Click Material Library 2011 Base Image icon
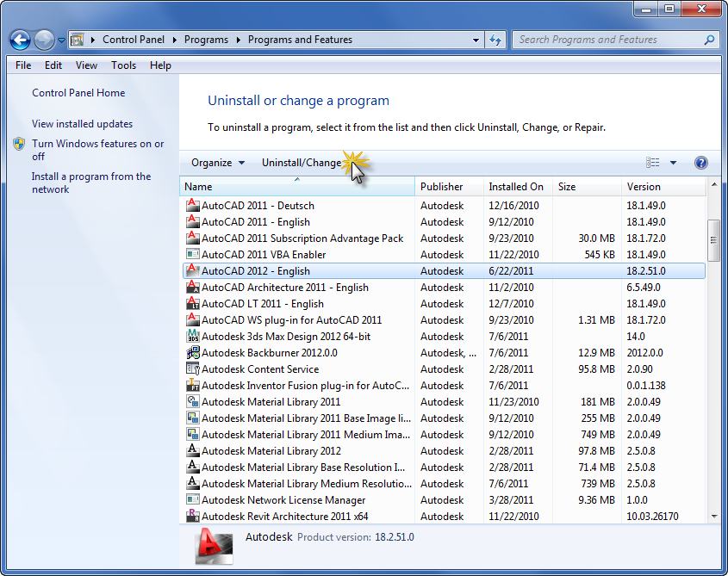This screenshot has height=576, width=728. [x=193, y=418]
